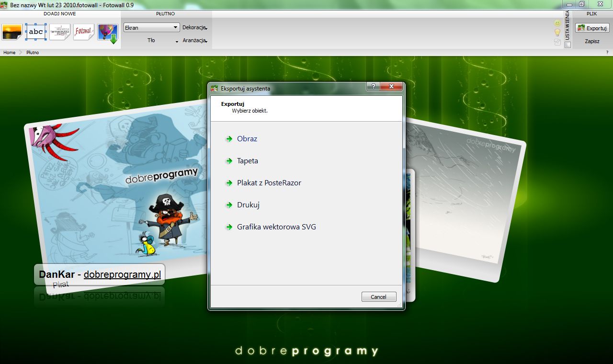Open the Dekoracje dropdown menu
The image size is (613, 364).
tap(195, 28)
